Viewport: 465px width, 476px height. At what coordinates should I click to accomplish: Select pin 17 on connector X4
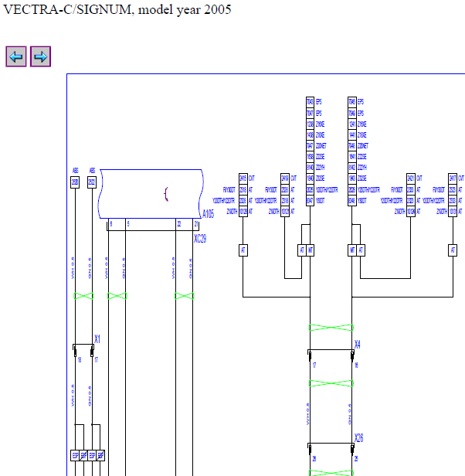click(314, 365)
